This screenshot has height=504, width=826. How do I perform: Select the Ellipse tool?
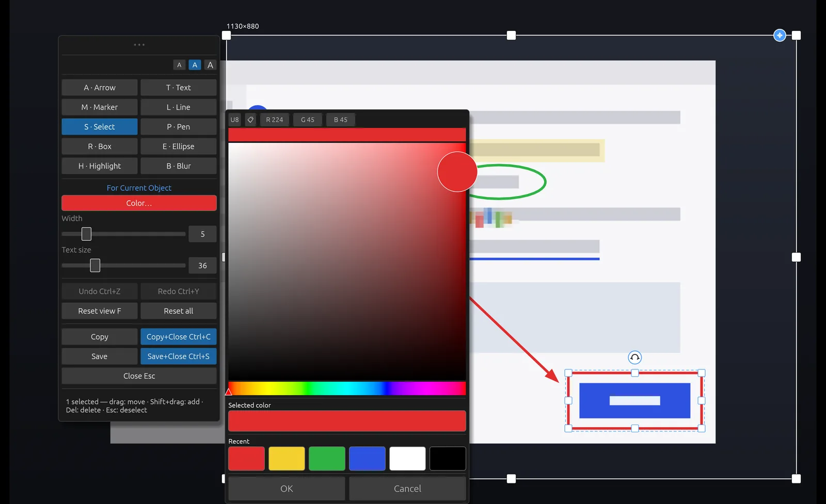179,147
